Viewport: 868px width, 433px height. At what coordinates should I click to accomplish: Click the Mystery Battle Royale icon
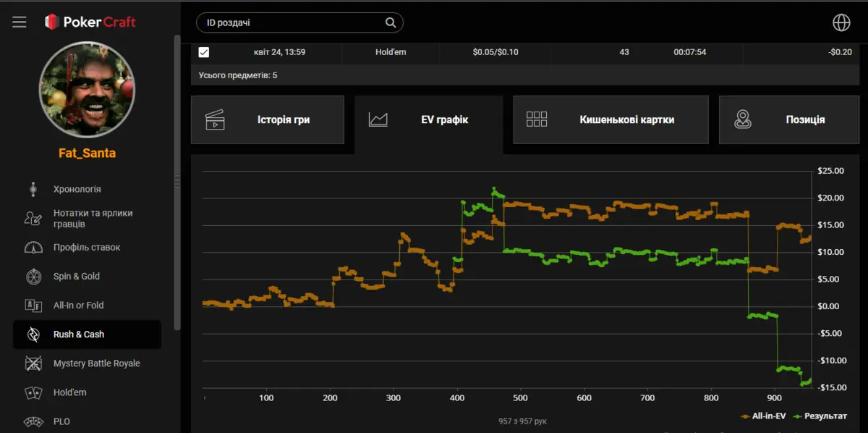(33, 363)
